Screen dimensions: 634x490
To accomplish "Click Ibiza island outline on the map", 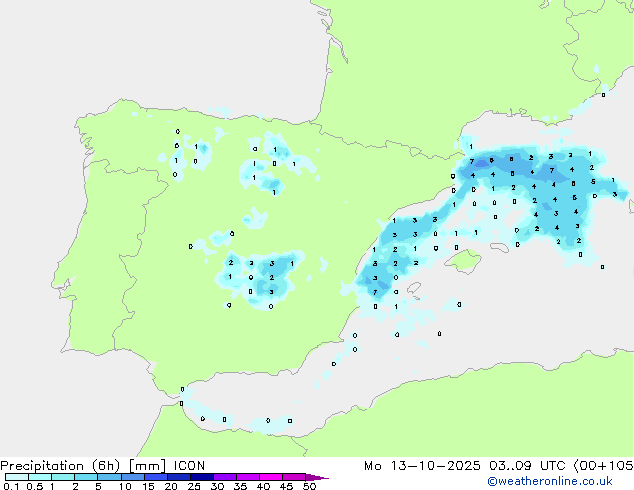I will click(414, 289).
